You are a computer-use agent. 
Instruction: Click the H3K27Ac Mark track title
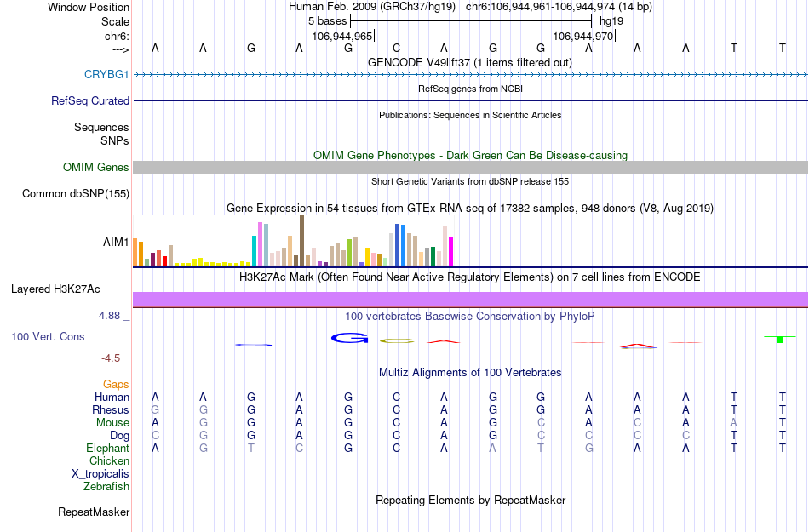click(469, 277)
